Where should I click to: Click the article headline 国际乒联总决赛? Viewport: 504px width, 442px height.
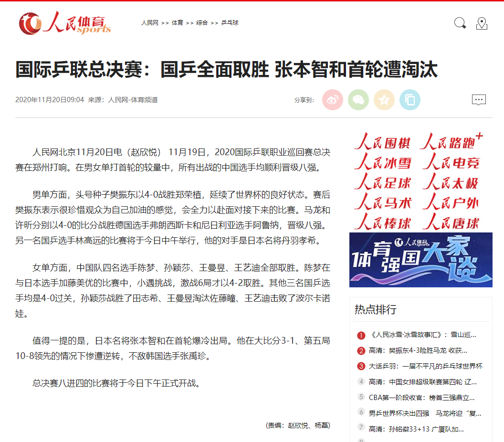[x=226, y=69]
